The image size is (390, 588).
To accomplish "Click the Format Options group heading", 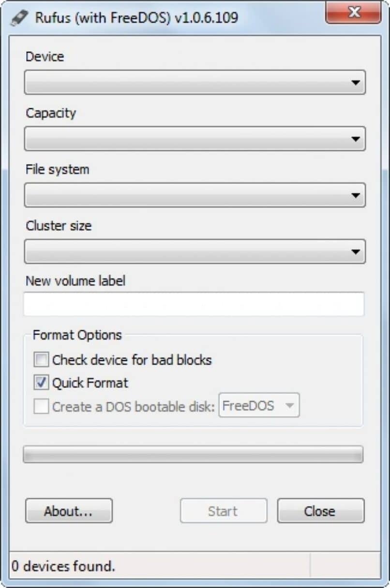I will pyautogui.click(x=77, y=335).
